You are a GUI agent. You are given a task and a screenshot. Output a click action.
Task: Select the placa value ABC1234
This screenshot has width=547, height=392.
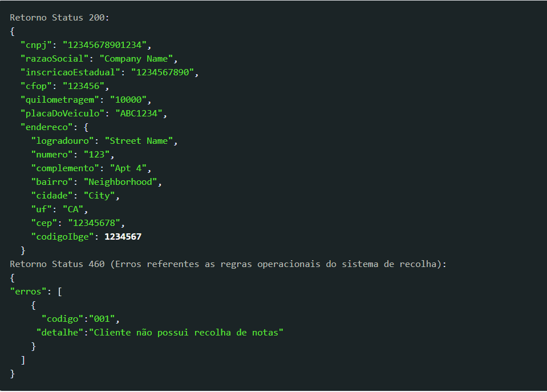[139, 114]
